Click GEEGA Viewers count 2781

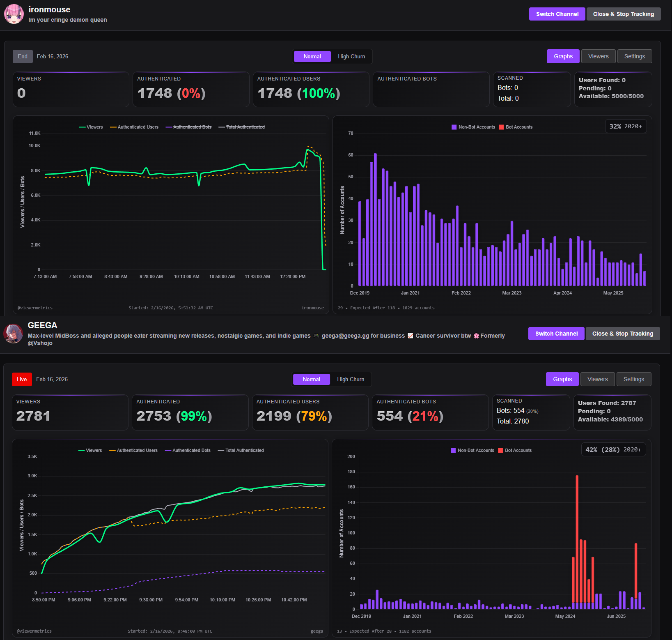pyautogui.click(x=33, y=416)
